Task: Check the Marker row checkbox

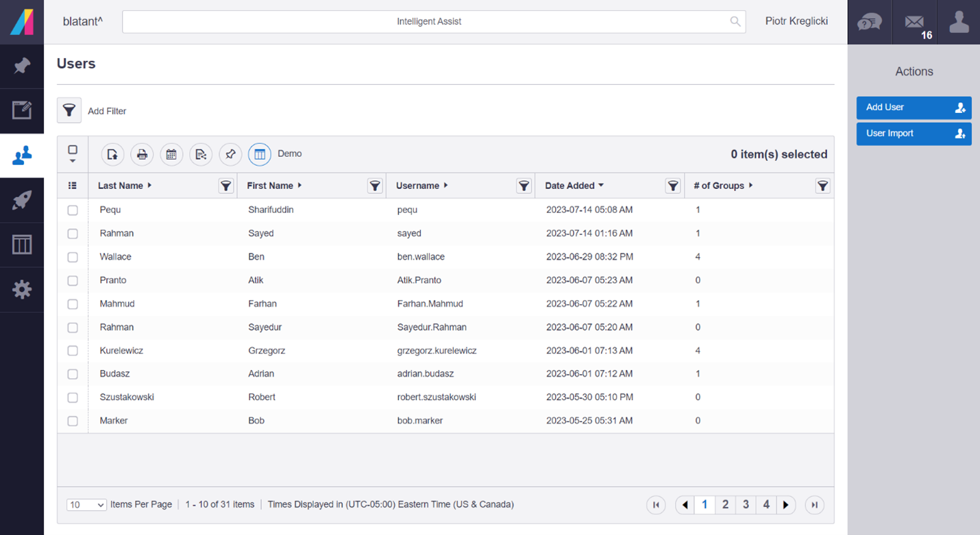Action: pos(73,421)
